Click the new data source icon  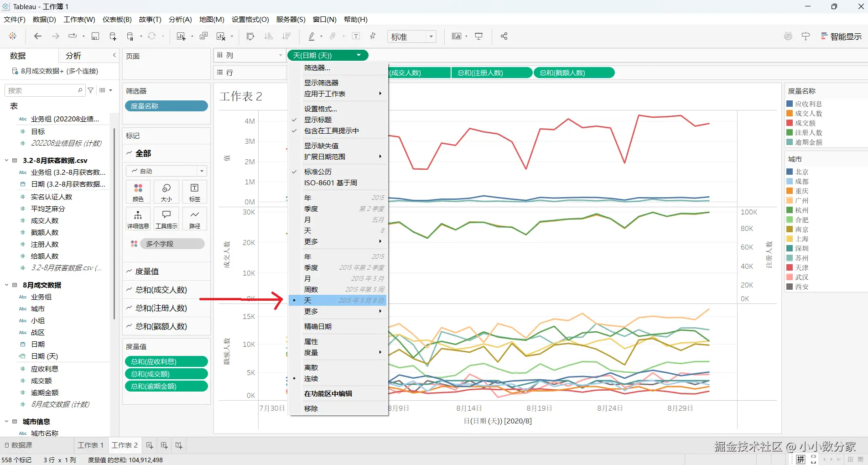point(113,36)
